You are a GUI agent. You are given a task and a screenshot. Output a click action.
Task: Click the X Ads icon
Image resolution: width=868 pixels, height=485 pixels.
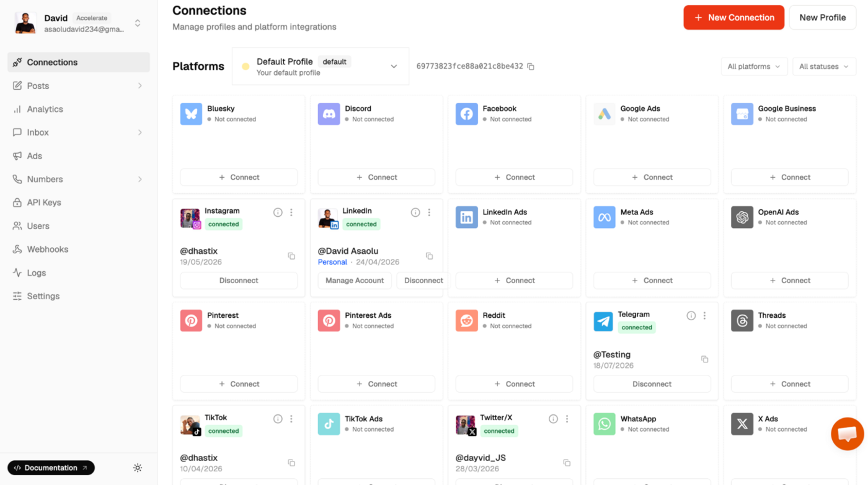(742, 424)
